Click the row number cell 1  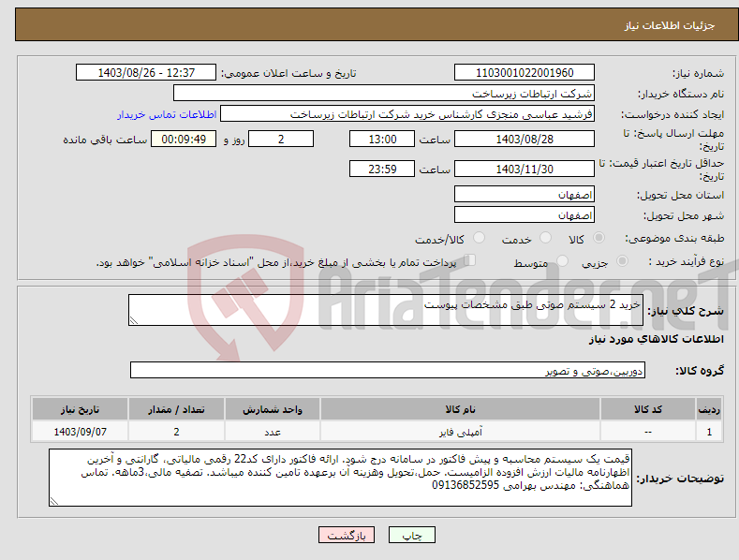(x=709, y=432)
